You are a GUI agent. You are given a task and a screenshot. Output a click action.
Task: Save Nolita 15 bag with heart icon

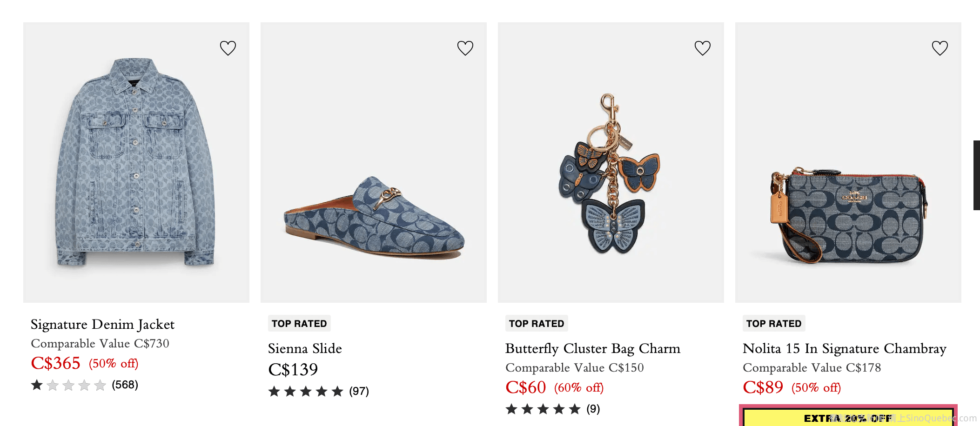940,48
